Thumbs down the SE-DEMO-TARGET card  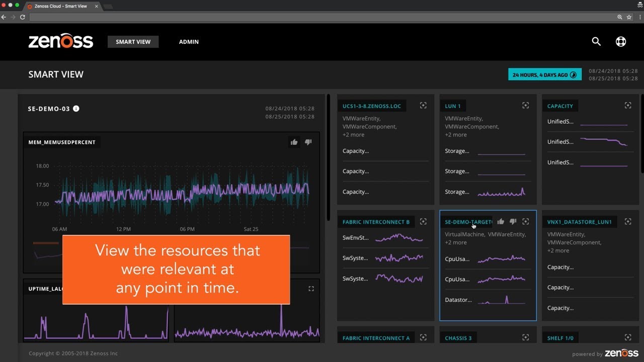513,222
